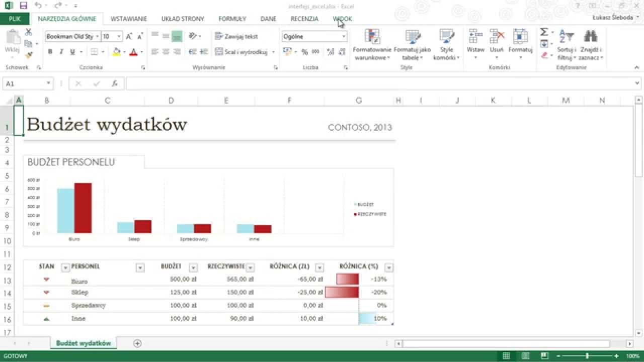Click the Fill down icon
Screen dimensions: 644x362
544,44
